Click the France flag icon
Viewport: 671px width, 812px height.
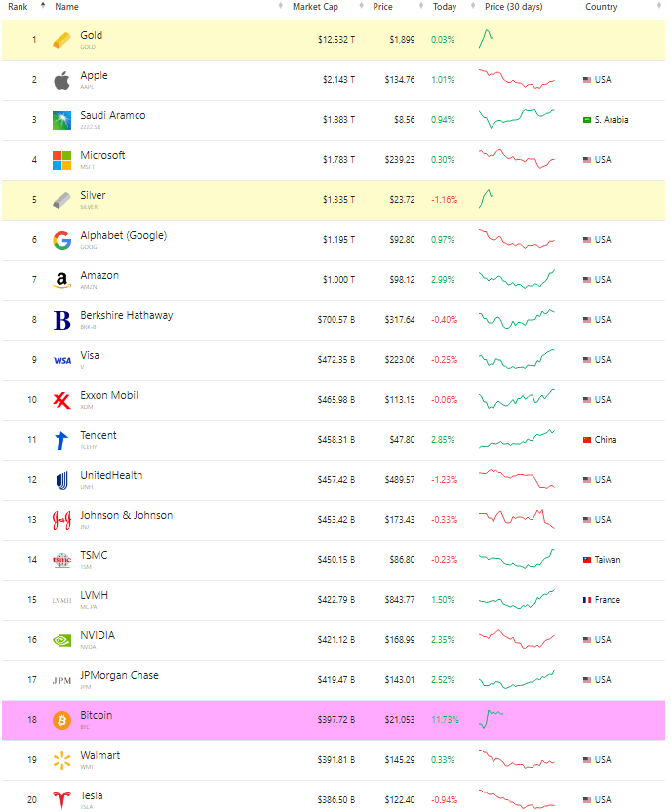coord(587,600)
